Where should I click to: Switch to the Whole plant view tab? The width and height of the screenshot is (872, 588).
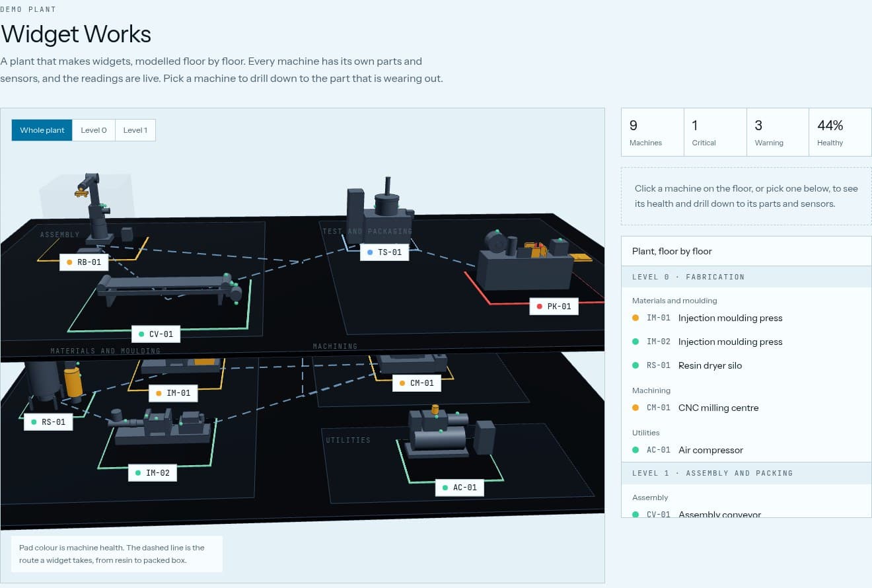tap(42, 130)
